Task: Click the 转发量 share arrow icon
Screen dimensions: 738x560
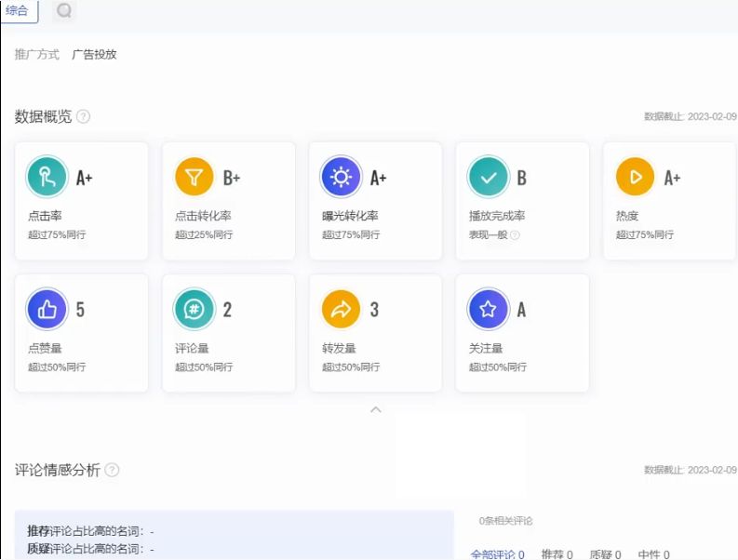Action: (x=341, y=309)
